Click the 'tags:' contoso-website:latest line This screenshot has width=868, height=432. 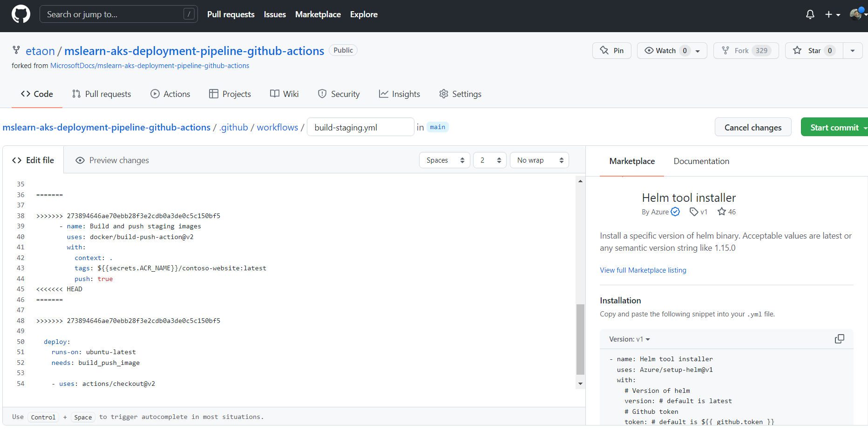[170, 268]
